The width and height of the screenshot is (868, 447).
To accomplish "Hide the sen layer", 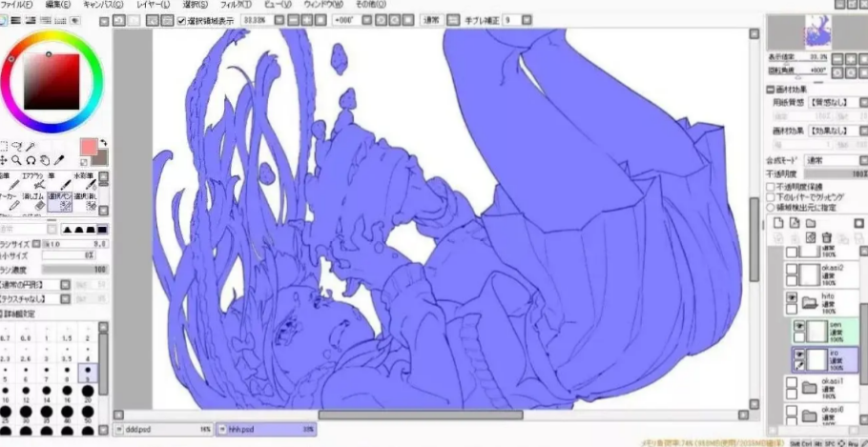I will click(x=799, y=326).
